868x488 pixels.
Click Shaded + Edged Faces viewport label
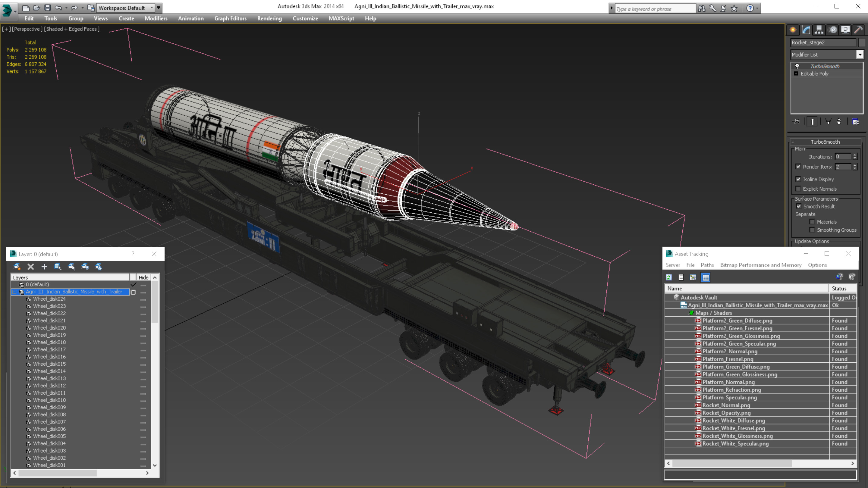pos(72,29)
